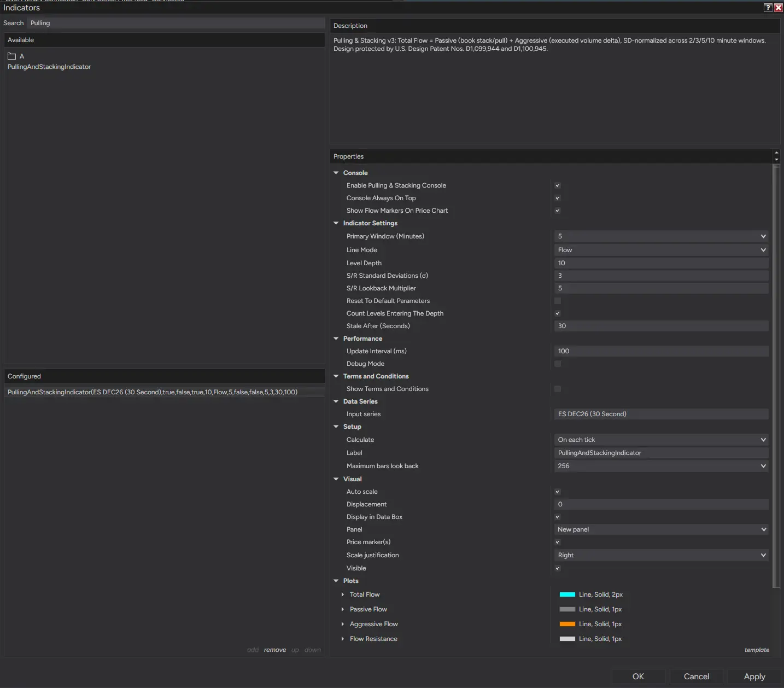Open Primary Window (Minutes) dropdown
The image size is (784, 688).
[x=662, y=236]
